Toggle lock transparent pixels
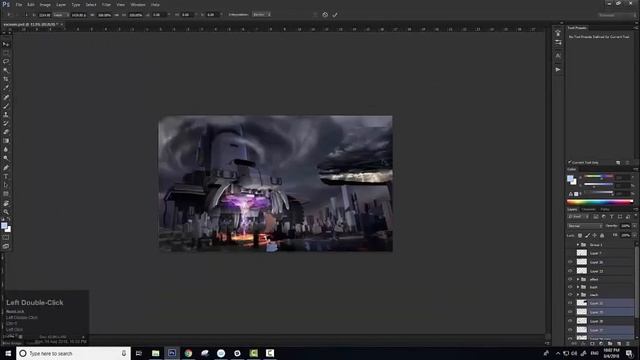The image size is (640, 360). [x=580, y=236]
